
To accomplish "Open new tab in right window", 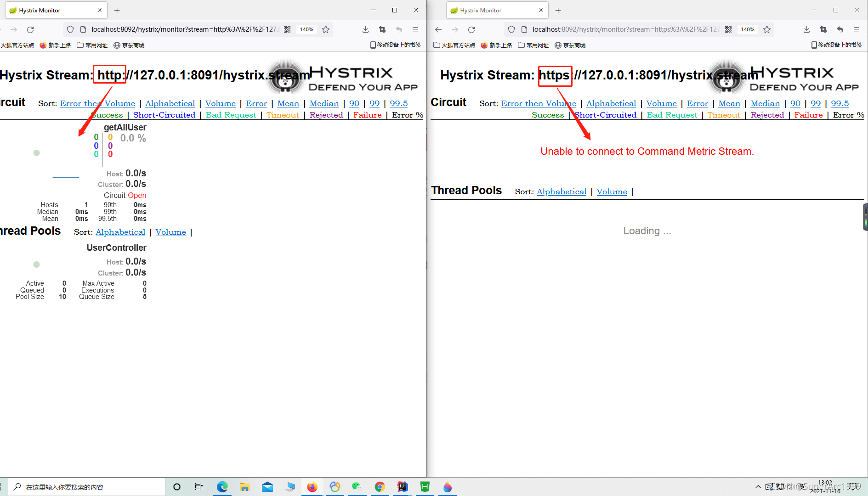I will coord(558,10).
